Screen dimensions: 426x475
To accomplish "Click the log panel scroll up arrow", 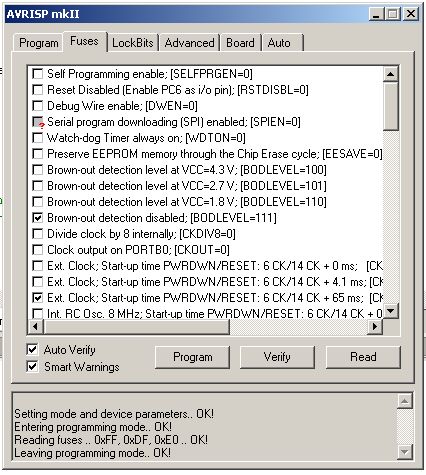I will [x=405, y=401].
